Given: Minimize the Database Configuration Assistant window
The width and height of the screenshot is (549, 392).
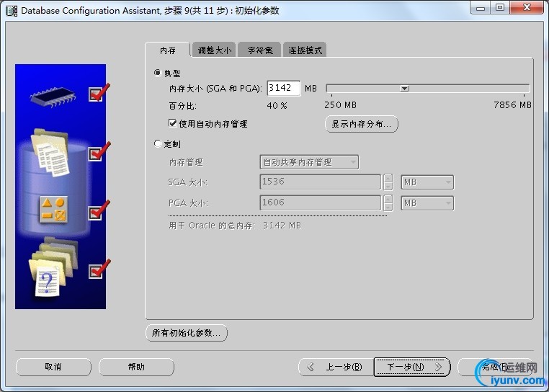Looking at the screenshot, I should [x=481, y=8].
